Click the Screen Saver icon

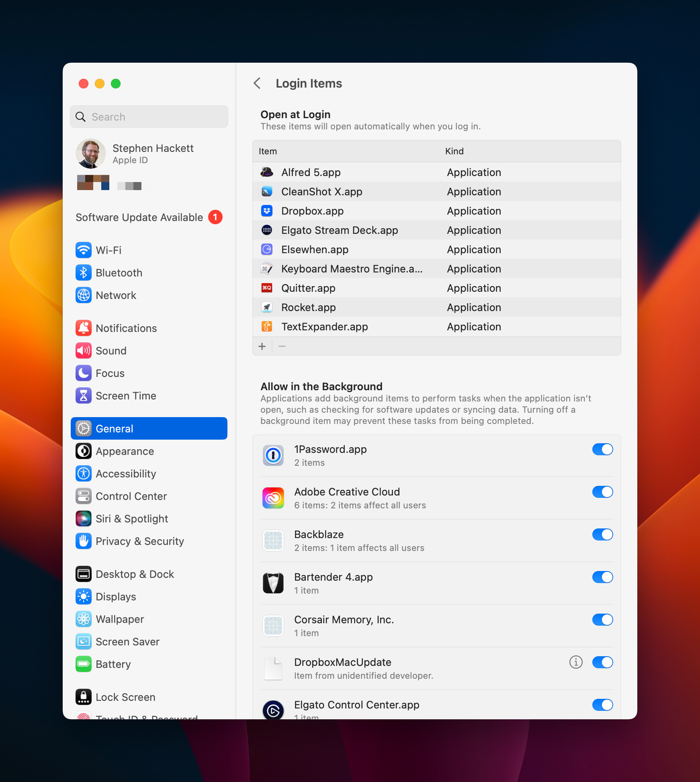pyautogui.click(x=84, y=641)
